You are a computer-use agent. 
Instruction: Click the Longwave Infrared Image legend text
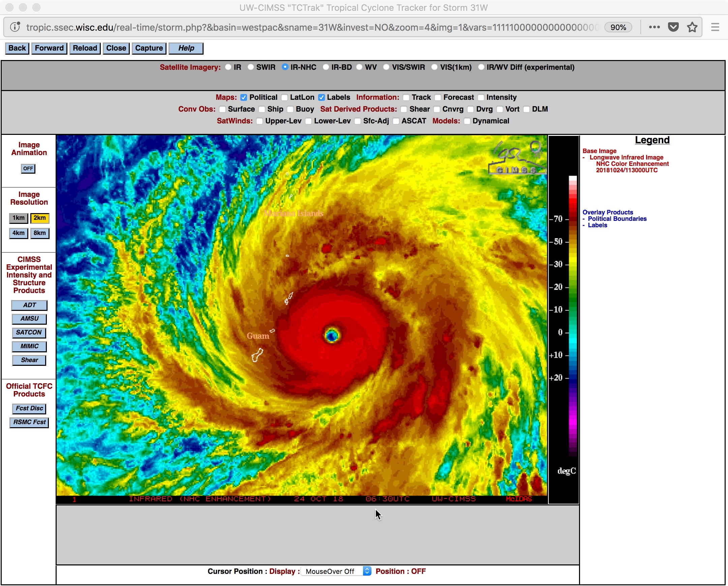(x=626, y=157)
